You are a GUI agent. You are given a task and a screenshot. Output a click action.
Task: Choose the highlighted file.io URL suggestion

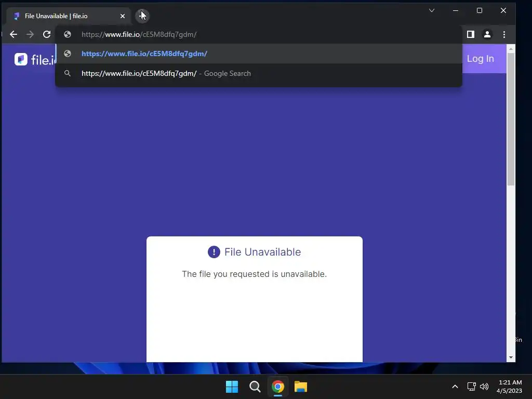pyautogui.click(x=259, y=54)
